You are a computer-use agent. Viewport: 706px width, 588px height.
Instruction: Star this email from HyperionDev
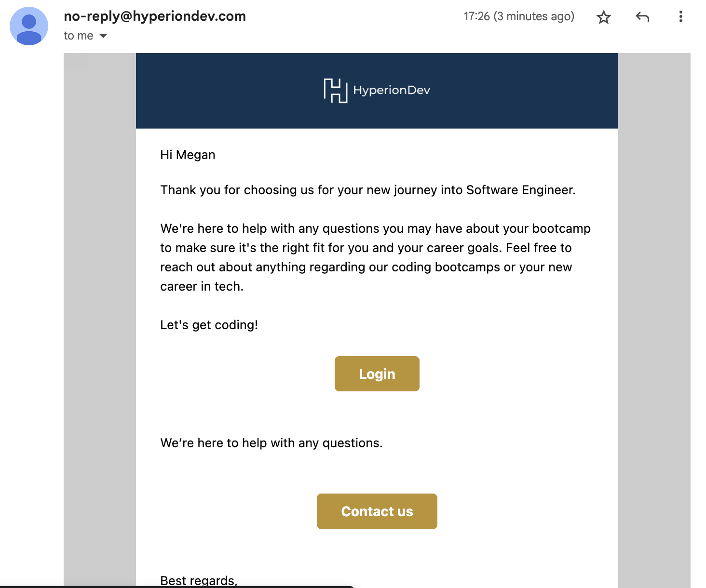click(x=603, y=17)
